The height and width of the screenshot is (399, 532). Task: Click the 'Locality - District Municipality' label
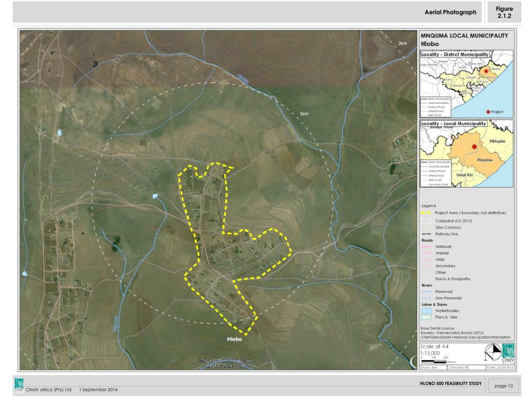[x=455, y=54]
